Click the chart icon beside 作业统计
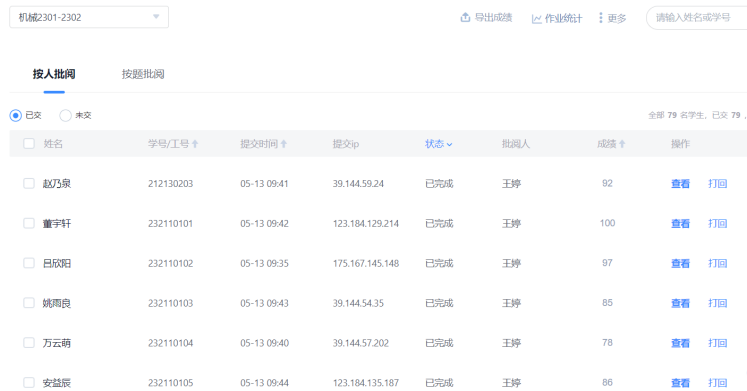This screenshot has width=747, height=391. click(536, 19)
